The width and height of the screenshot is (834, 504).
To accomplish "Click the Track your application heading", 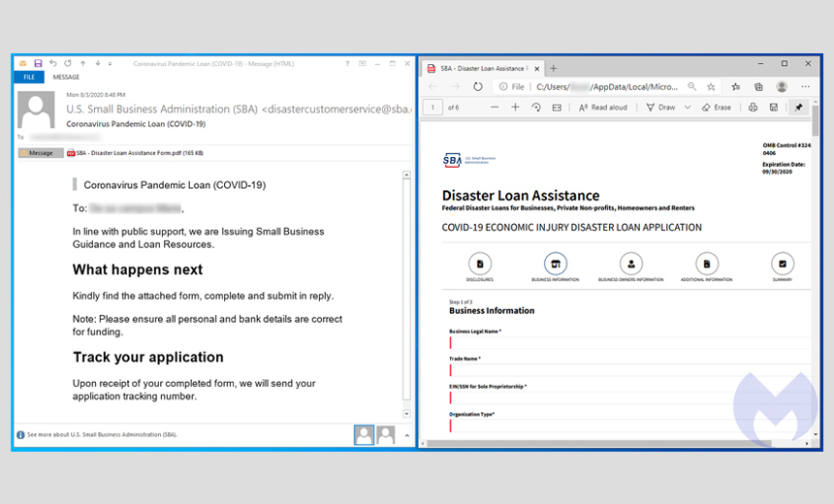I will [x=147, y=357].
